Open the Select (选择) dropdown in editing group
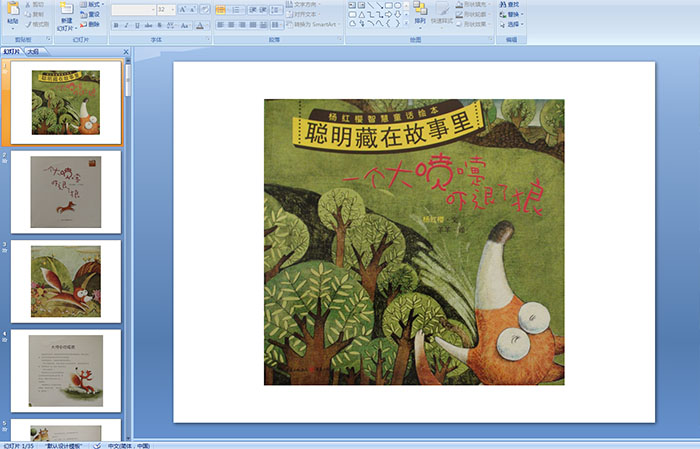Screen dimensions: 700x449 (512, 24)
